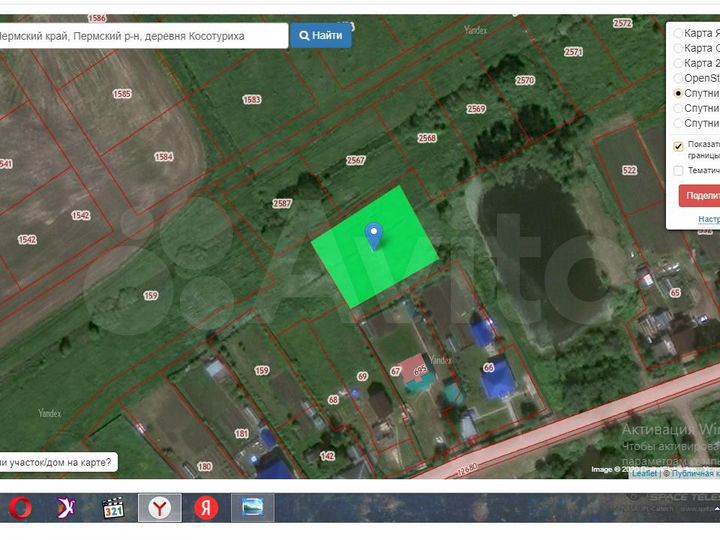Click parcel label 2567
The image size is (720, 540).
point(355,160)
